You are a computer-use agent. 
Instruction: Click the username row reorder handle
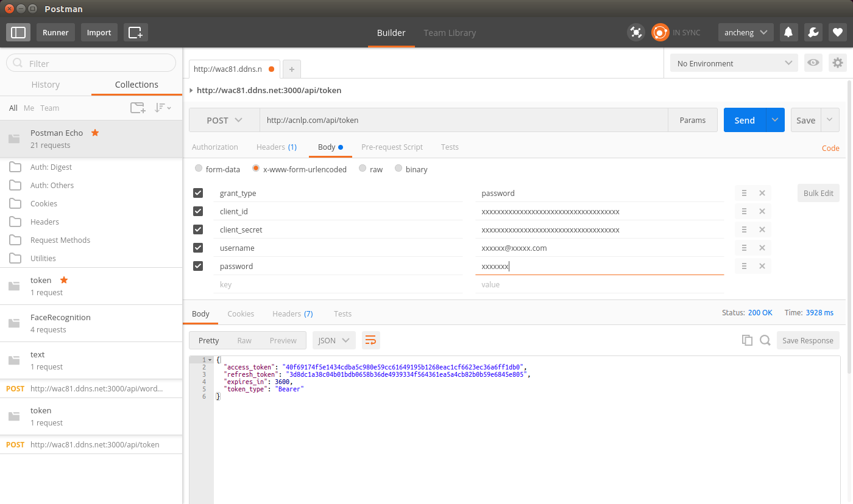point(744,248)
